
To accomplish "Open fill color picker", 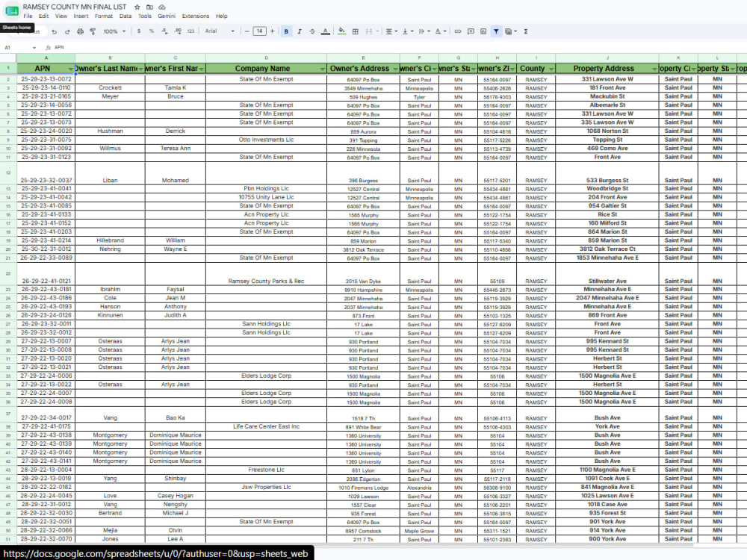I will pos(342,31).
